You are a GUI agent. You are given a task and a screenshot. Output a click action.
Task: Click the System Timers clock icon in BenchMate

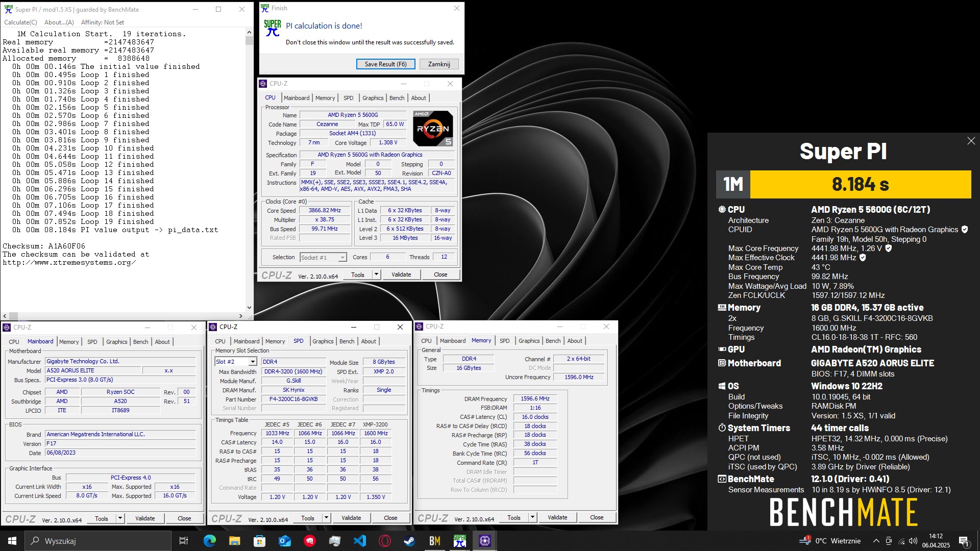pos(722,428)
